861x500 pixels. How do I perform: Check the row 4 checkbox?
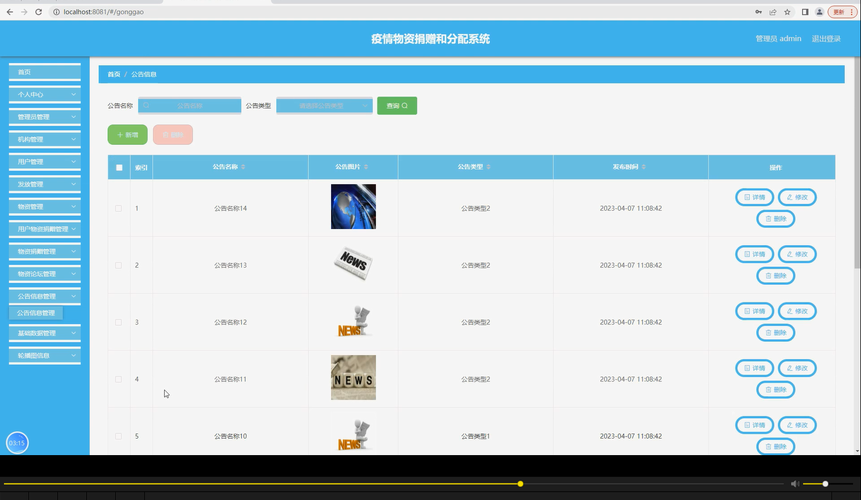point(119,379)
